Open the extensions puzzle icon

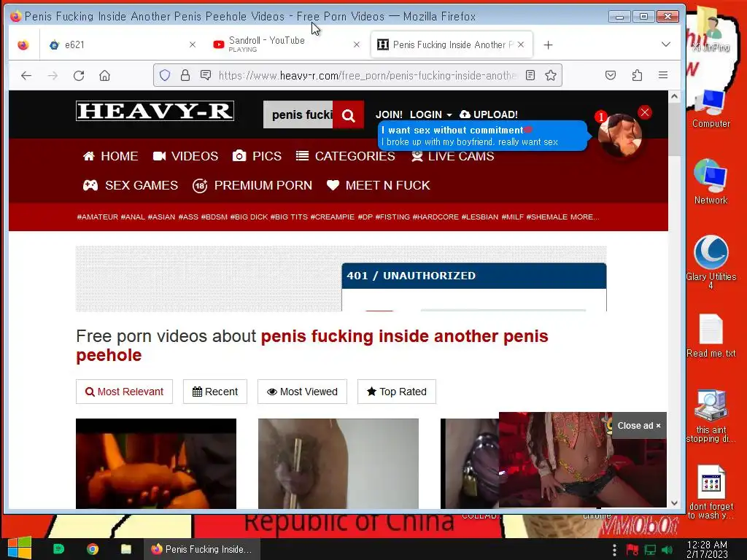[x=637, y=75]
